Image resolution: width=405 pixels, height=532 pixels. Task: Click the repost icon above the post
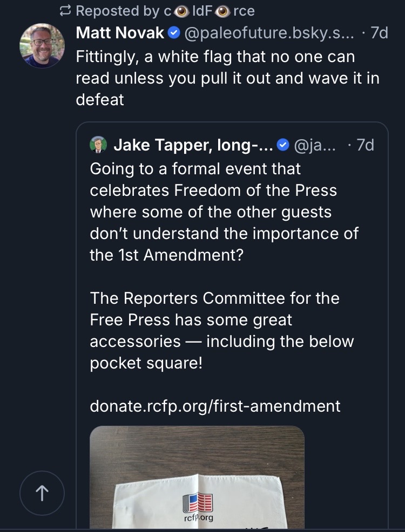click(x=65, y=10)
